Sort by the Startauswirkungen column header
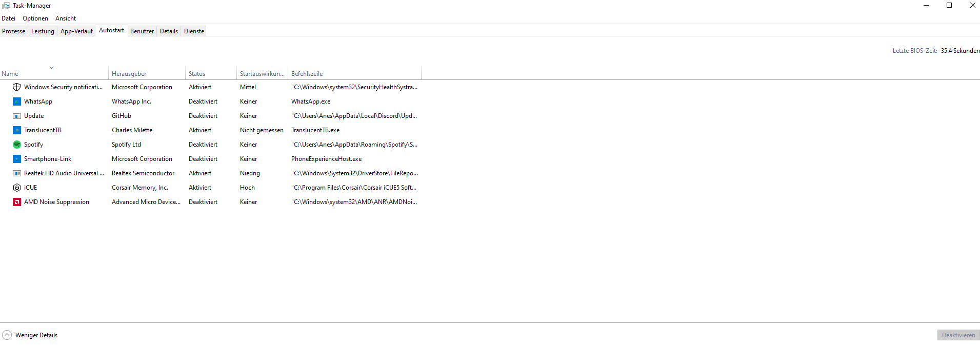This screenshot has height=346, width=980. click(x=262, y=73)
